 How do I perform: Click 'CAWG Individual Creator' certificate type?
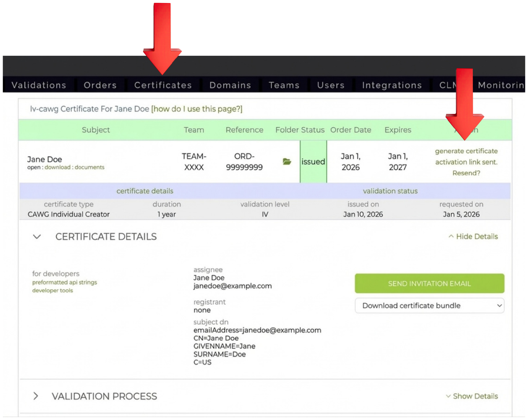point(68,214)
